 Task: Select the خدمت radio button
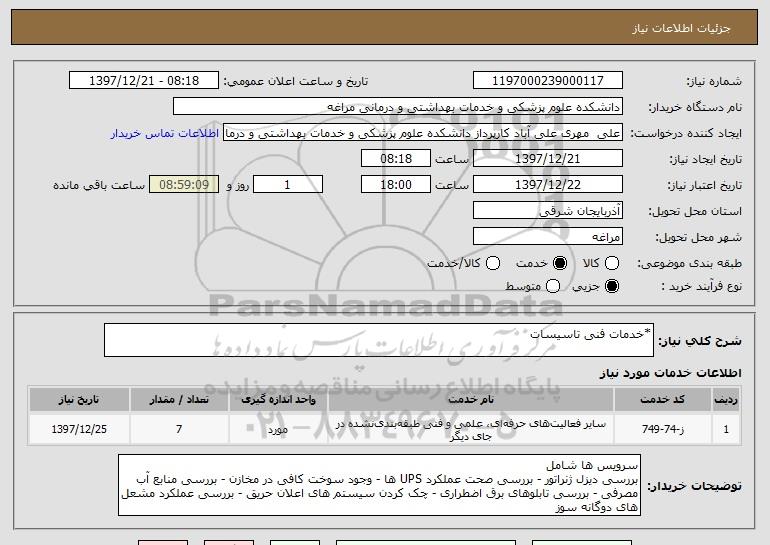tap(560, 263)
